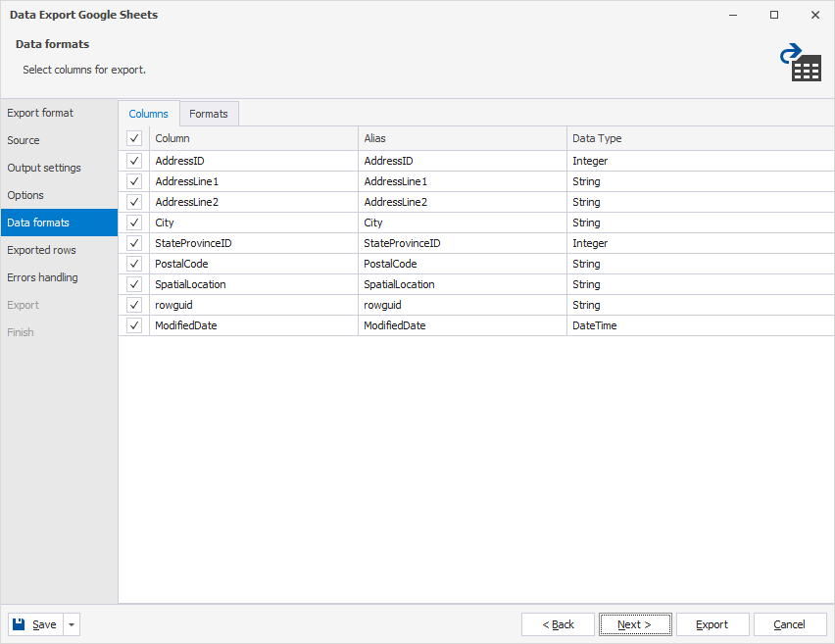Click the Next button
The width and height of the screenshot is (835, 644).
click(x=635, y=624)
